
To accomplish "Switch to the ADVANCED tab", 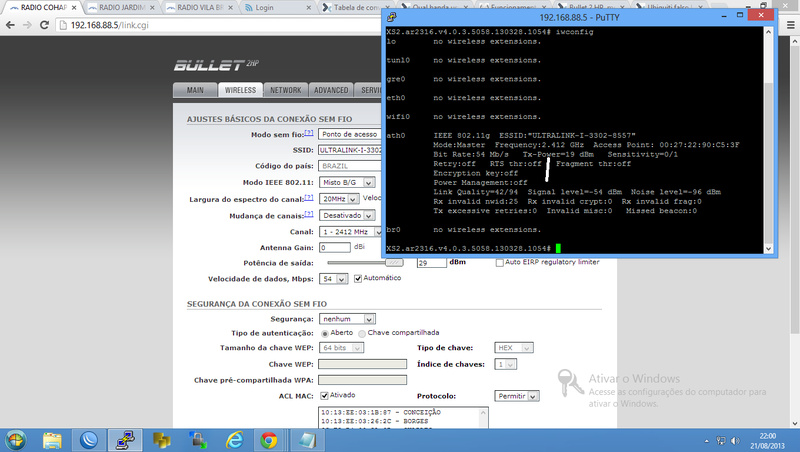I will tap(331, 90).
